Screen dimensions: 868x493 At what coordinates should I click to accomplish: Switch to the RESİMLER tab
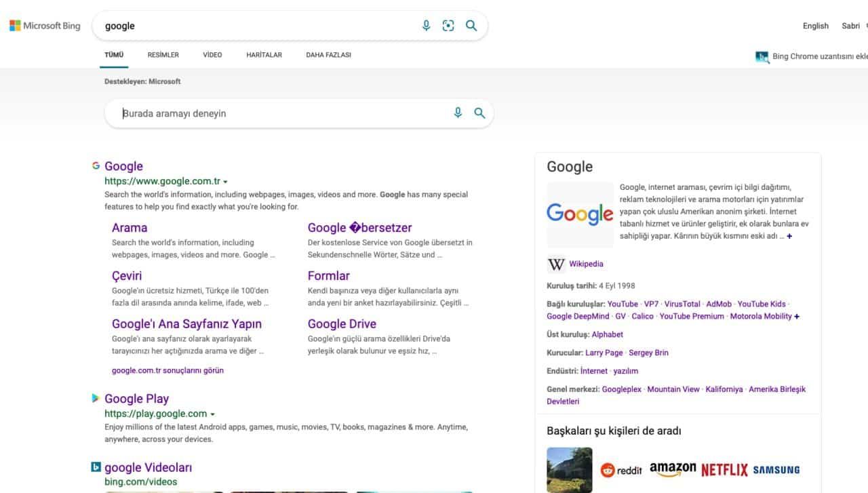(x=163, y=54)
